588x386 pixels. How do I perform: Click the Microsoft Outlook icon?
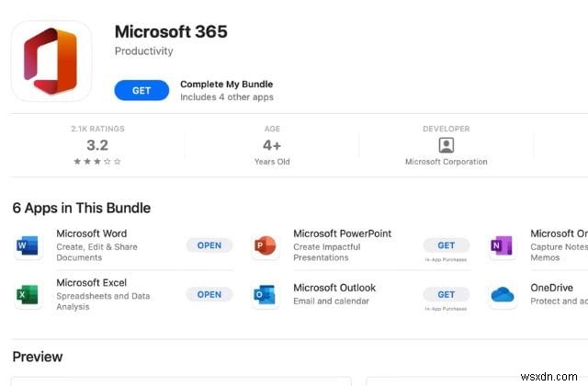coord(265,294)
